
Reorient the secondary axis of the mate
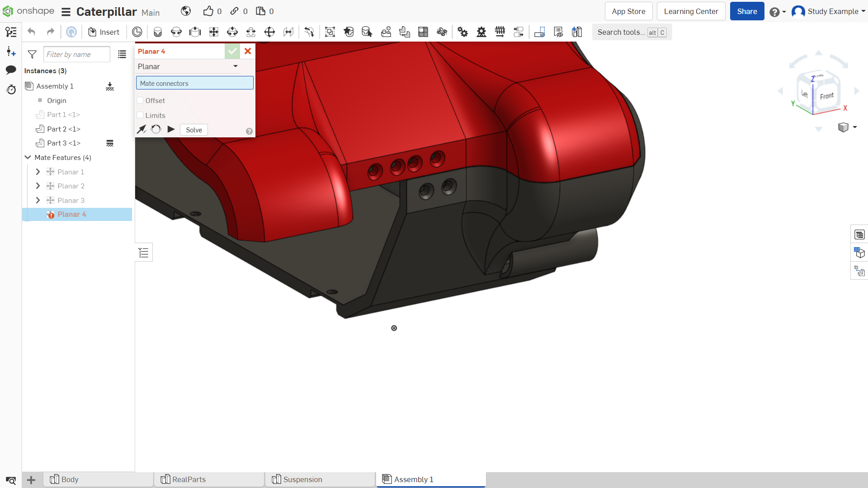(156, 130)
